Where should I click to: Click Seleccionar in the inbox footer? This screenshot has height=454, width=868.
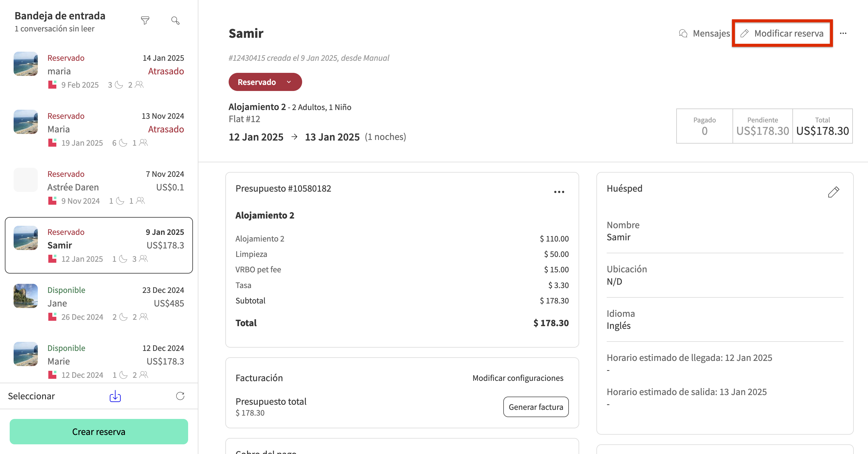point(31,396)
